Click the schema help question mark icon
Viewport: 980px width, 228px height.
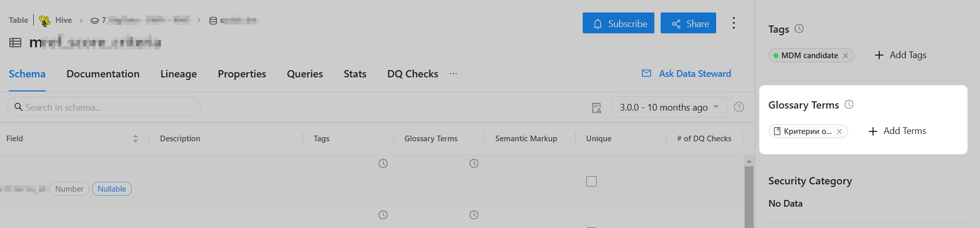coord(739,107)
